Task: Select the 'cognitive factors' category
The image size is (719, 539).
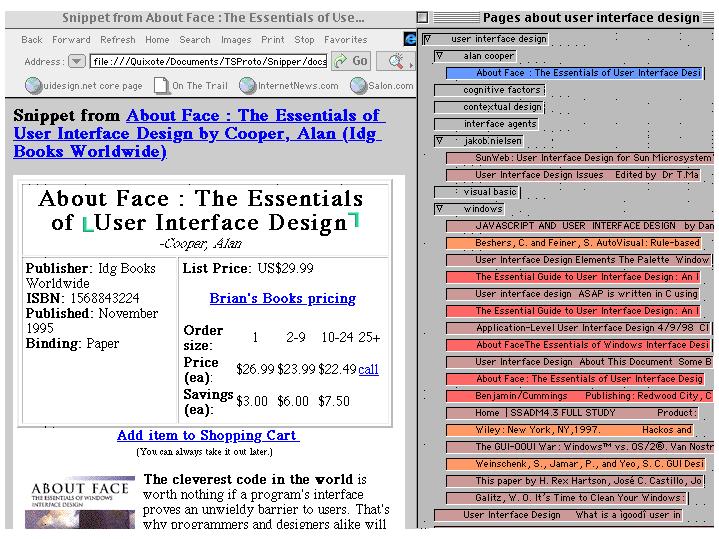Action: pyautogui.click(x=489, y=90)
